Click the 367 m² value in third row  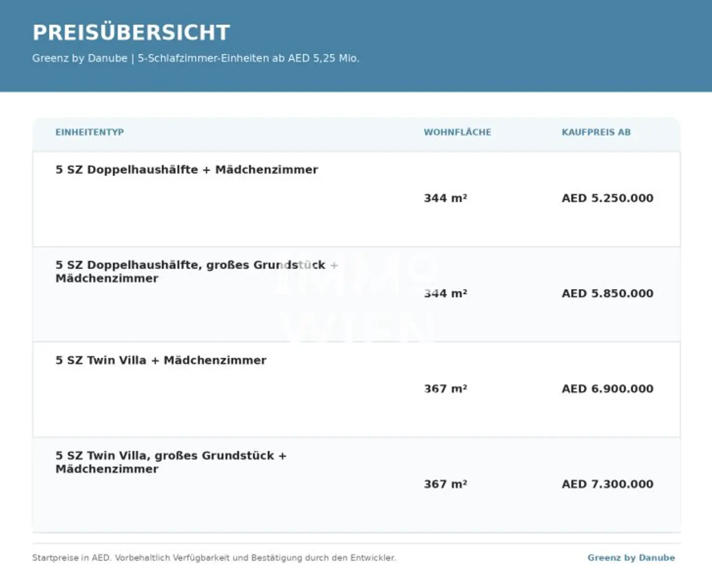(x=445, y=389)
